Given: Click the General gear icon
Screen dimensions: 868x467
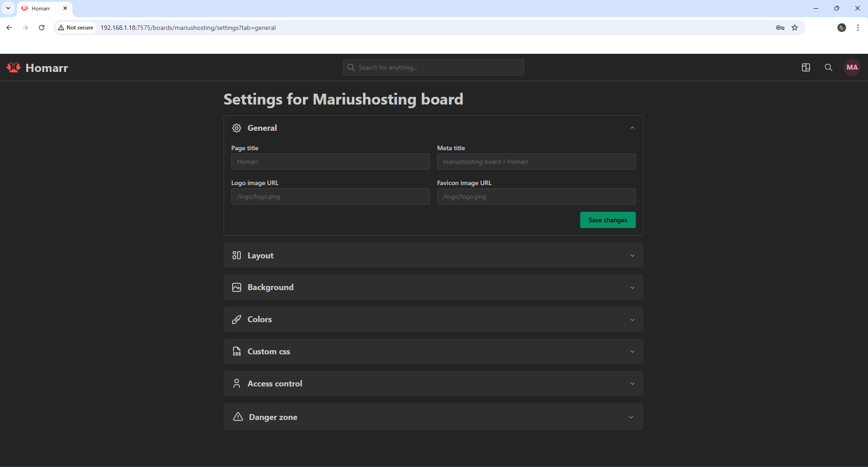Looking at the screenshot, I should [237, 128].
